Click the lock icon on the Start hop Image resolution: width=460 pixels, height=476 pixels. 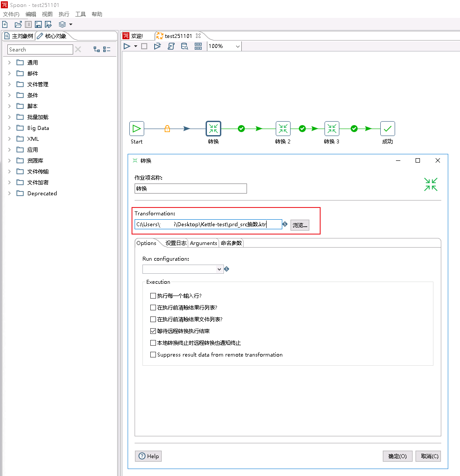(167, 129)
